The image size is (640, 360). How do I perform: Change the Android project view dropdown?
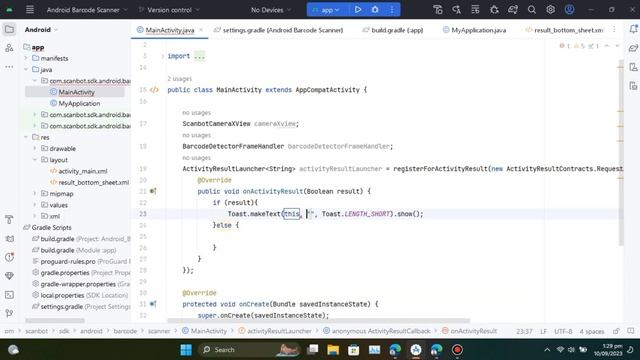pos(41,29)
